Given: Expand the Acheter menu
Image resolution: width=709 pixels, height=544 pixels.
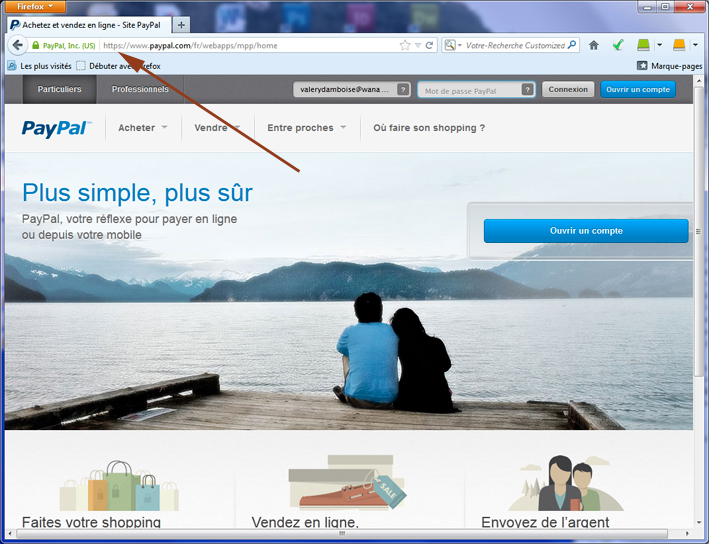Looking at the screenshot, I should [143, 128].
